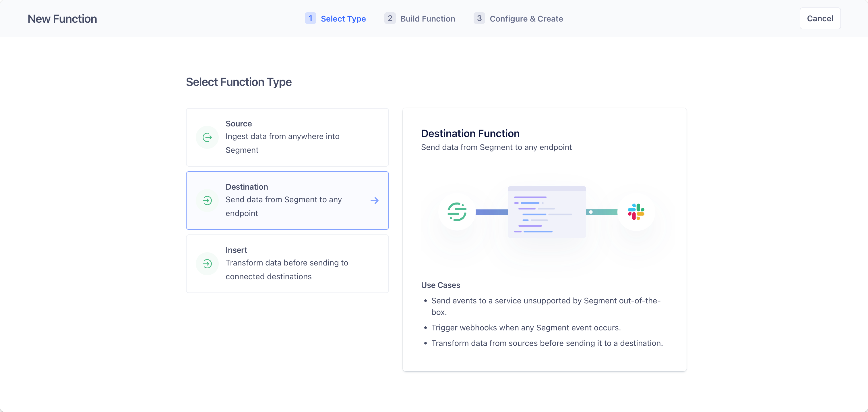The image size is (868, 412).
Task: Click 'Transform data before sending' description text
Action: [287, 270]
